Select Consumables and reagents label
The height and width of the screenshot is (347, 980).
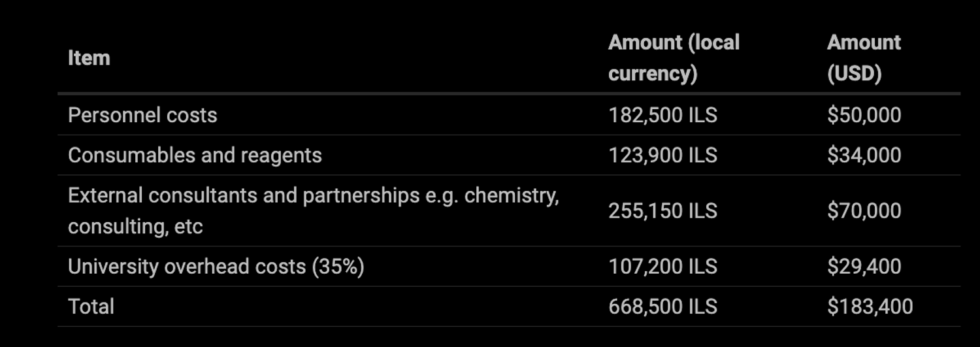click(x=195, y=155)
